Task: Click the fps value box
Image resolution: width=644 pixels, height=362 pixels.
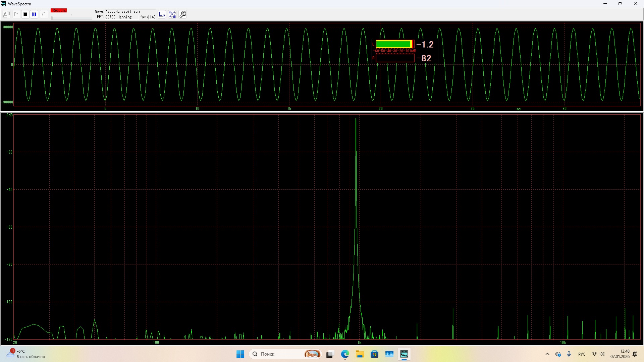Action: pyautogui.click(x=152, y=17)
